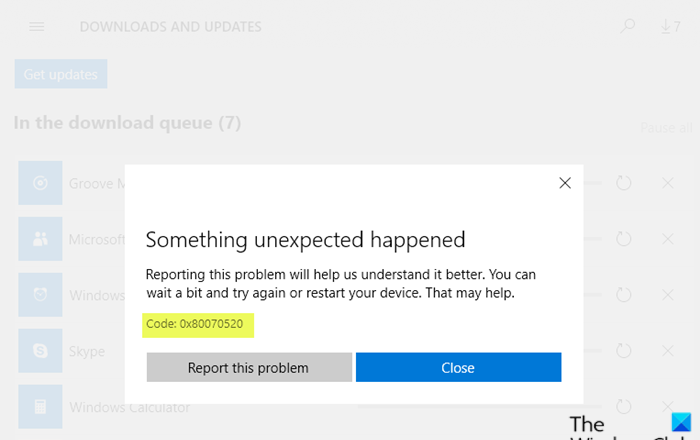Open the hamburger navigation menu
Image resolution: width=700 pixels, height=440 pixels.
[x=37, y=27]
